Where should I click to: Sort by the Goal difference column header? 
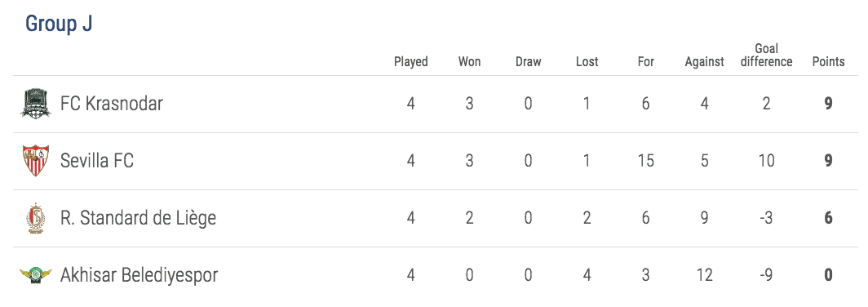(x=766, y=56)
